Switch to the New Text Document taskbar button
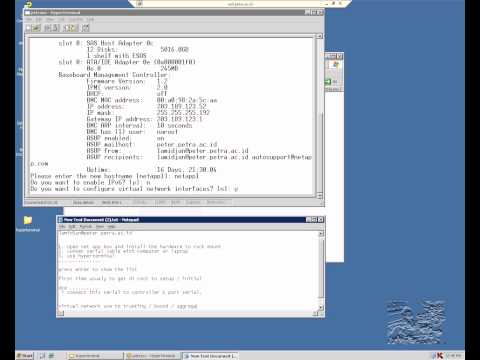The height and width of the screenshot is (360, 480). click(x=211, y=356)
